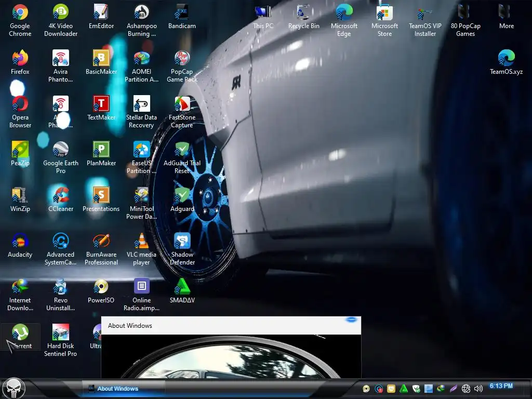Open the Adguard shield tray icon
Image resolution: width=532 pixels, height=399 pixels.
pyautogui.click(x=416, y=389)
